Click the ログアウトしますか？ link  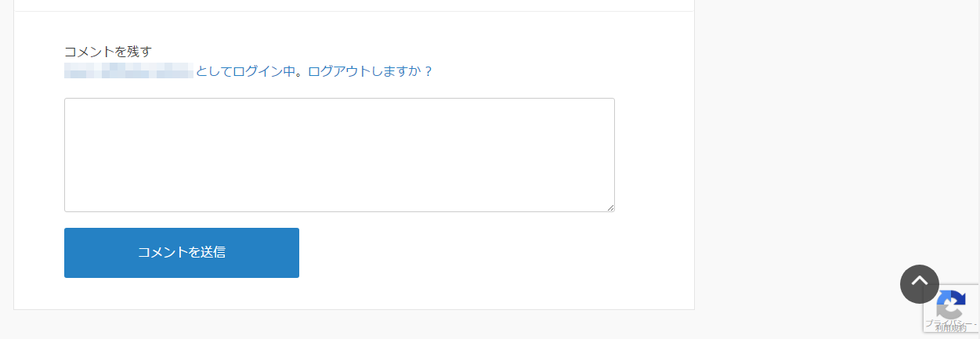click(371, 71)
